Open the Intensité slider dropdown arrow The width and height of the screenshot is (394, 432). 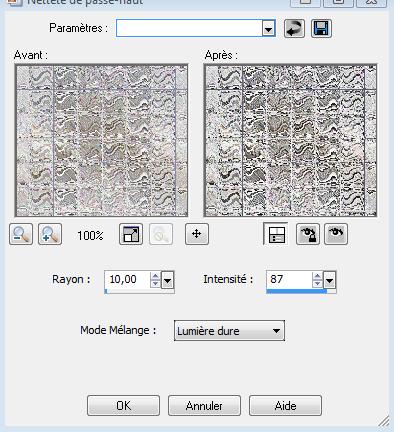point(330,280)
